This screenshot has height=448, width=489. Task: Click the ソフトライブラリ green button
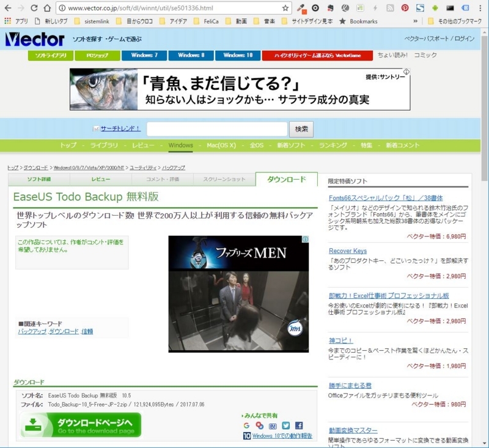tap(51, 56)
